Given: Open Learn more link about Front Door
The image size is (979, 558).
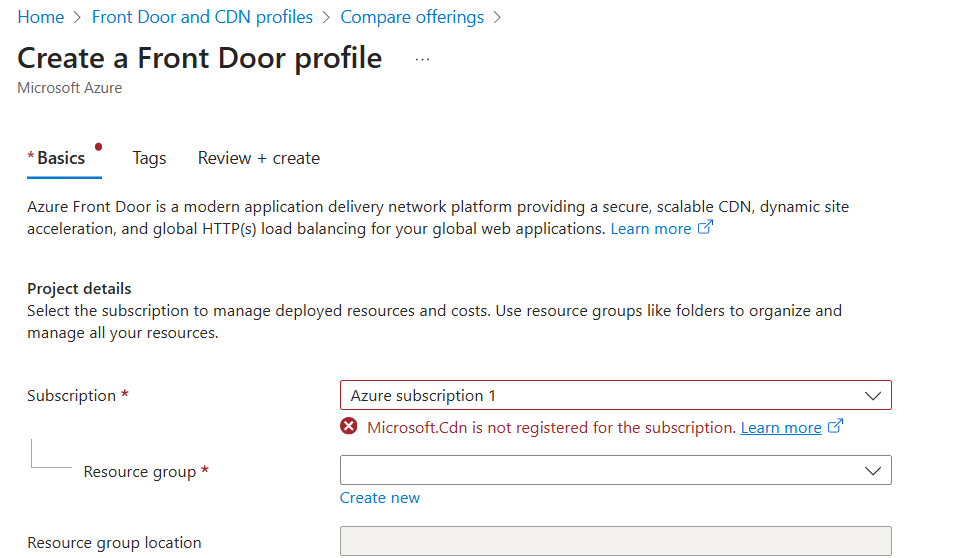Looking at the screenshot, I should [651, 229].
